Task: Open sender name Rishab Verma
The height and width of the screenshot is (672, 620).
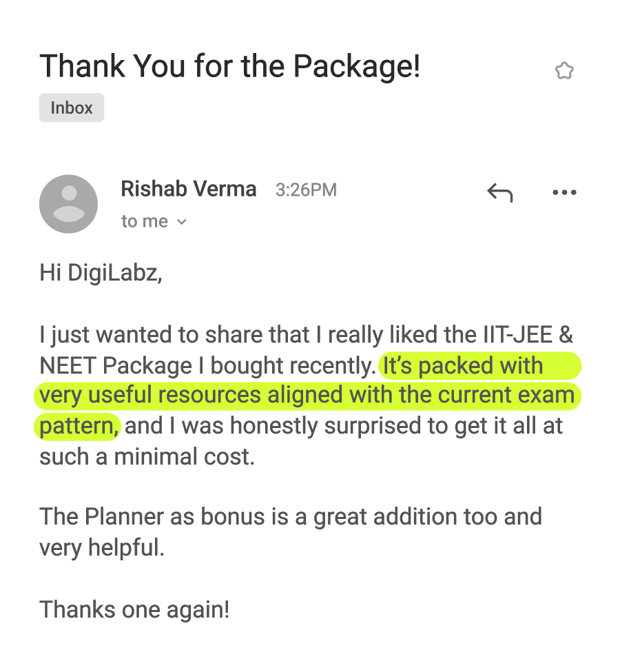Action: click(x=188, y=189)
